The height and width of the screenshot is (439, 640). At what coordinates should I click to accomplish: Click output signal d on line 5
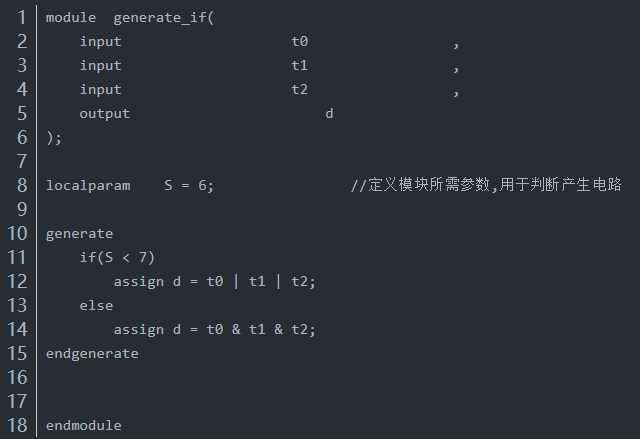point(329,113)
